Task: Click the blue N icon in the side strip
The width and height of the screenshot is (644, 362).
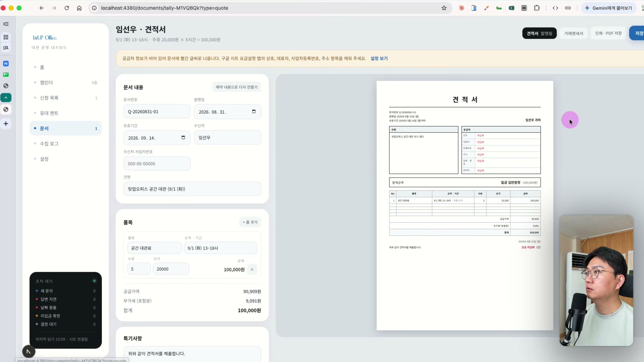Action: [6, 64]
